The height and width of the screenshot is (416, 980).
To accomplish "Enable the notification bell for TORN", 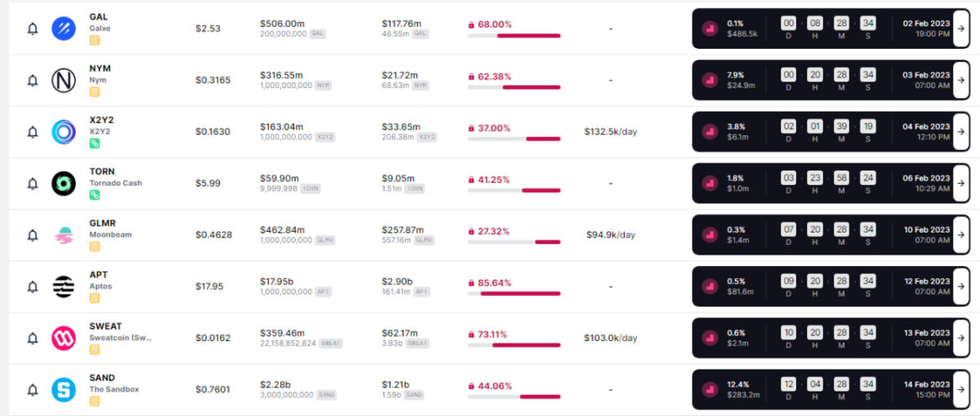I will 33,184.
